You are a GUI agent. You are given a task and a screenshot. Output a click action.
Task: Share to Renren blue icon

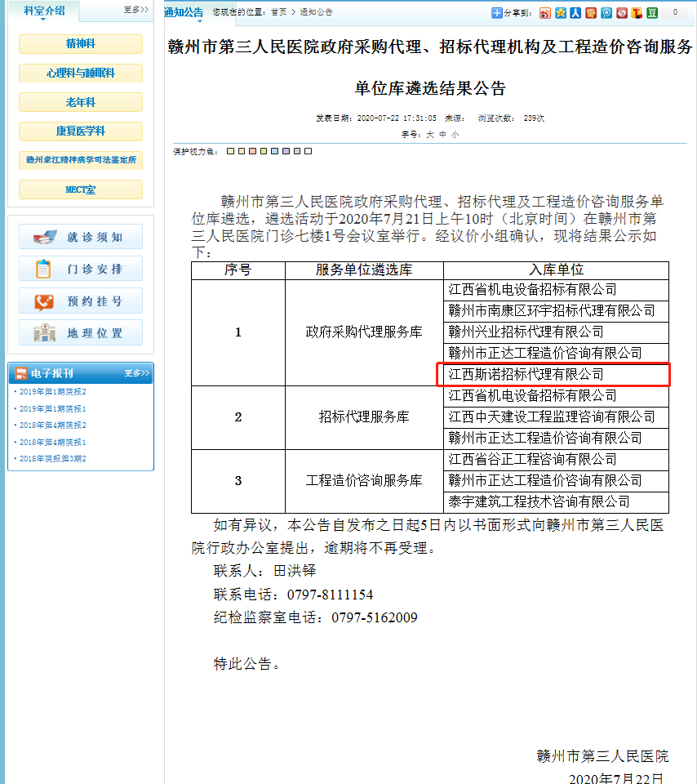pos(575,13)
